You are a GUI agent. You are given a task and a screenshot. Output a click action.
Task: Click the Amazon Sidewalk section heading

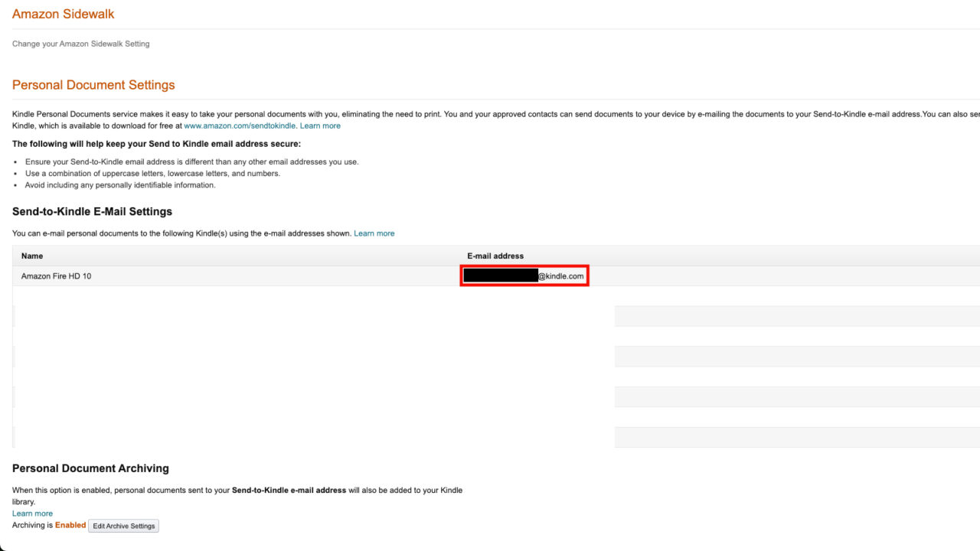[x=63, y=14]
